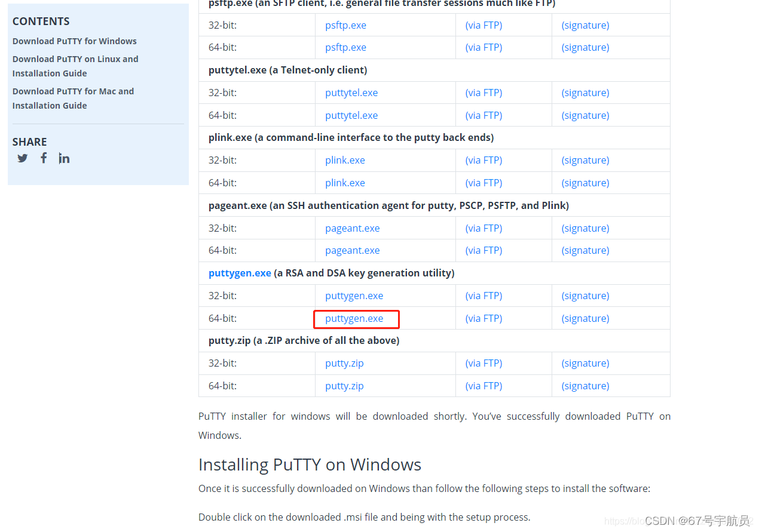Select 'putty.zip (a .ZIP archive' row
This screenshot has width=759, height=532.
434,340
